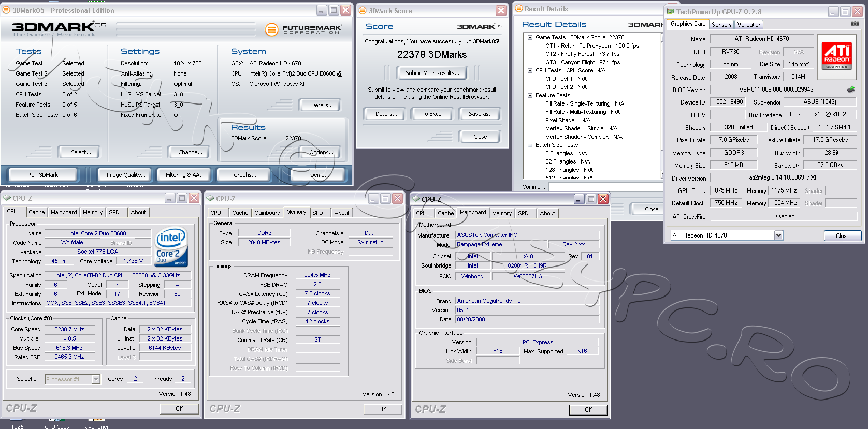Click the Run 3DMark button
This screenshot has height=429, width=868.
click(42, 175)
